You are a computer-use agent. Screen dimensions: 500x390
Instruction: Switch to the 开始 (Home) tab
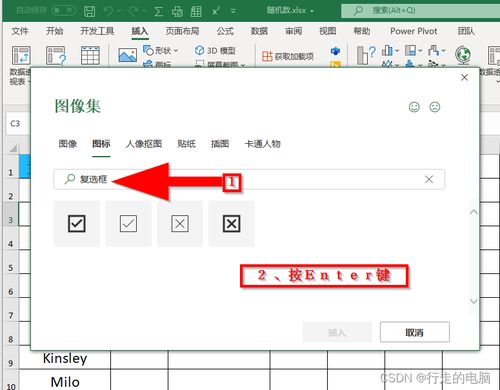click(x=54, y=31)
